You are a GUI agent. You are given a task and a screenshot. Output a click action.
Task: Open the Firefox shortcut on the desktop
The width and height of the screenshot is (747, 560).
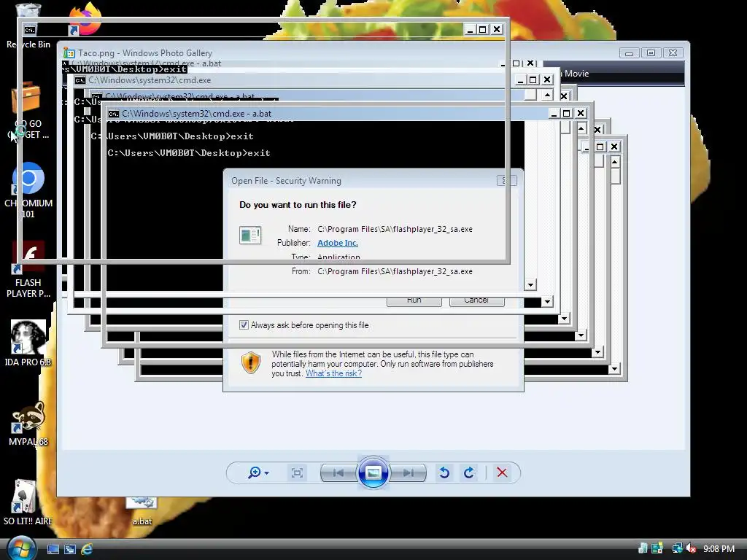click(x=86, y=19)
